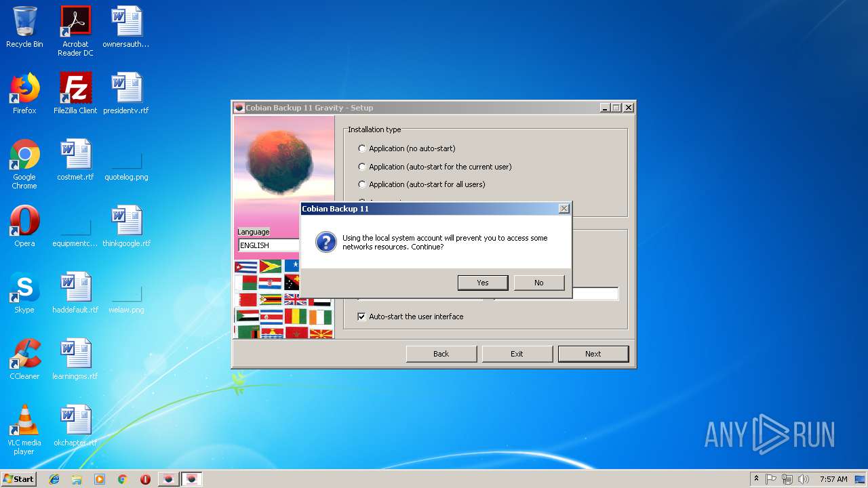Click the Show desktop button
Image resolution: width=868 pixels, height=488 pixels.
861,479
